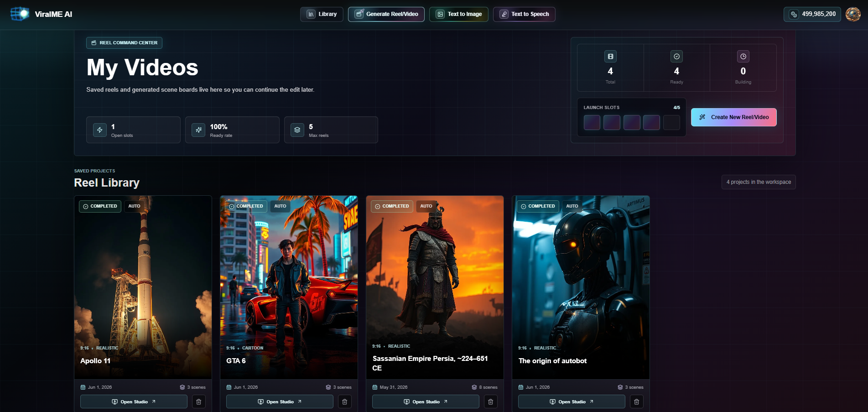Click the GTA 6 title text
The image size is (868, 412).
click(x=236, y=360)
